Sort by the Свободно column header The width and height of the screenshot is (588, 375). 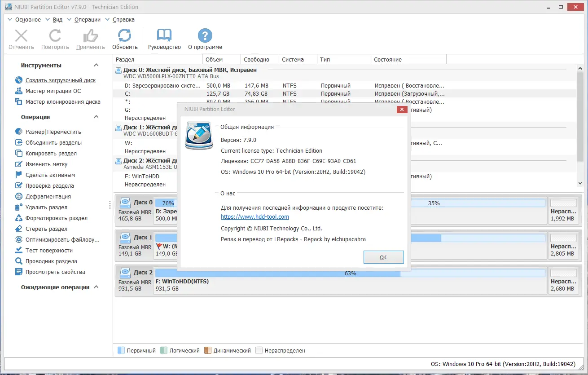260,60
